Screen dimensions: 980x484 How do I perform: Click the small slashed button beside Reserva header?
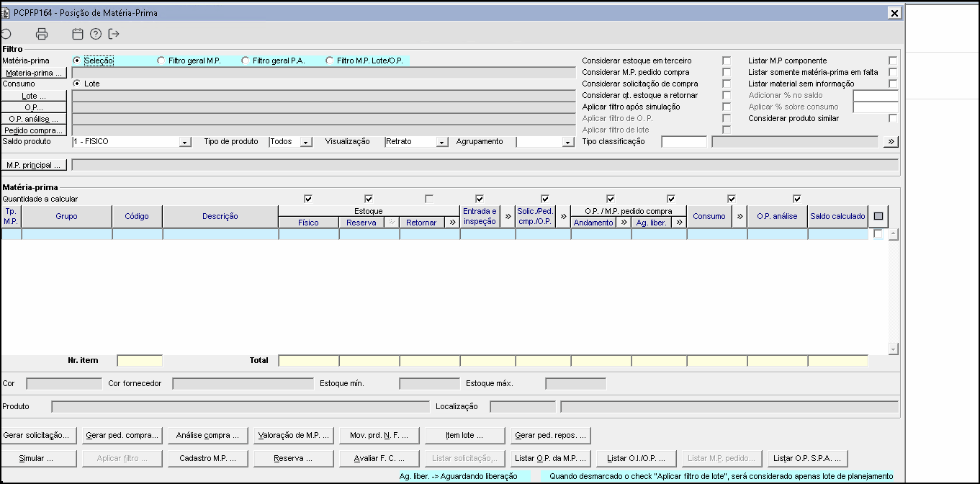tap(392, 223)
